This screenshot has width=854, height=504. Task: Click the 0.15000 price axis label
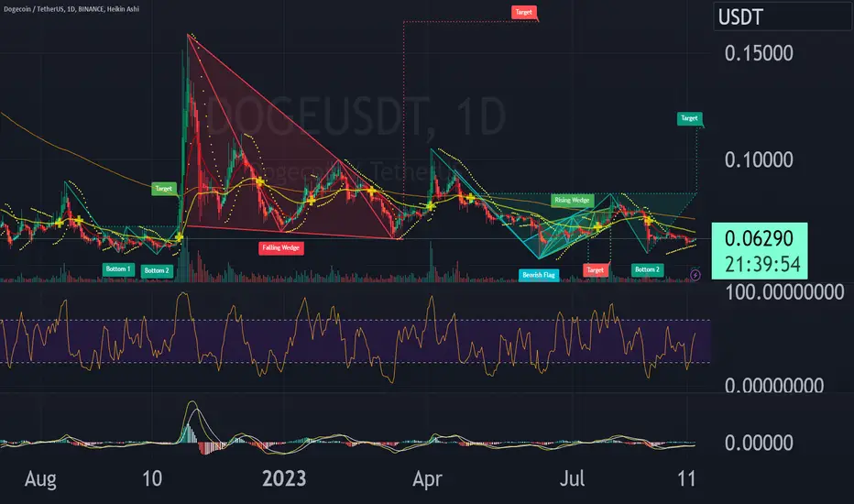coord(759,53)
